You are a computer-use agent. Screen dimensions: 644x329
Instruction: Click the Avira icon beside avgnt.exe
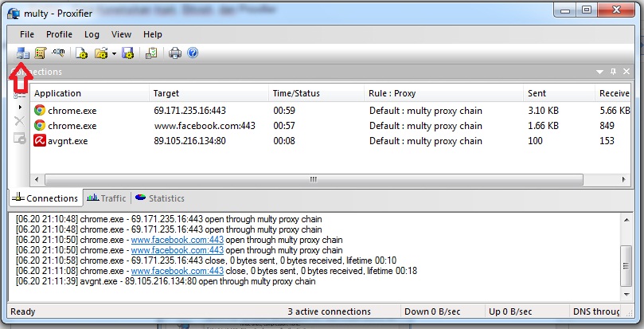click(x=40, y=141)
